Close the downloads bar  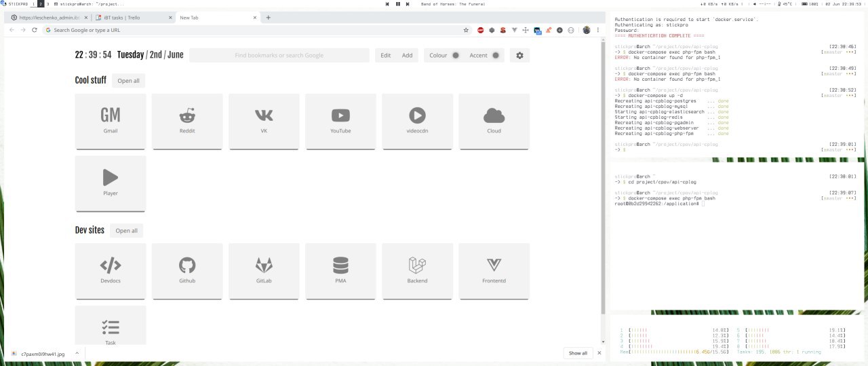click(599, 353)
